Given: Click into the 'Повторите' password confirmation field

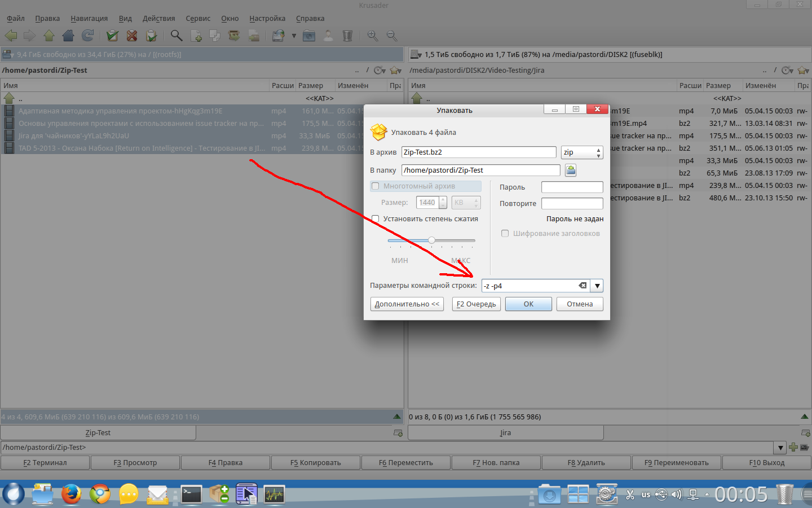Looking at the screenshot, I should [572, 203].
